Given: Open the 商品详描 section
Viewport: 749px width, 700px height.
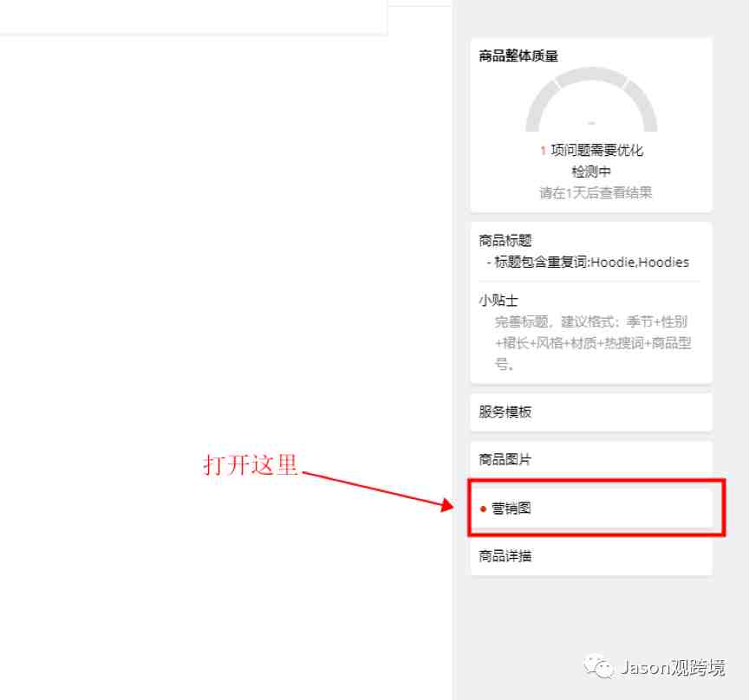Looking at the screenshot, I should coord(591,556).
